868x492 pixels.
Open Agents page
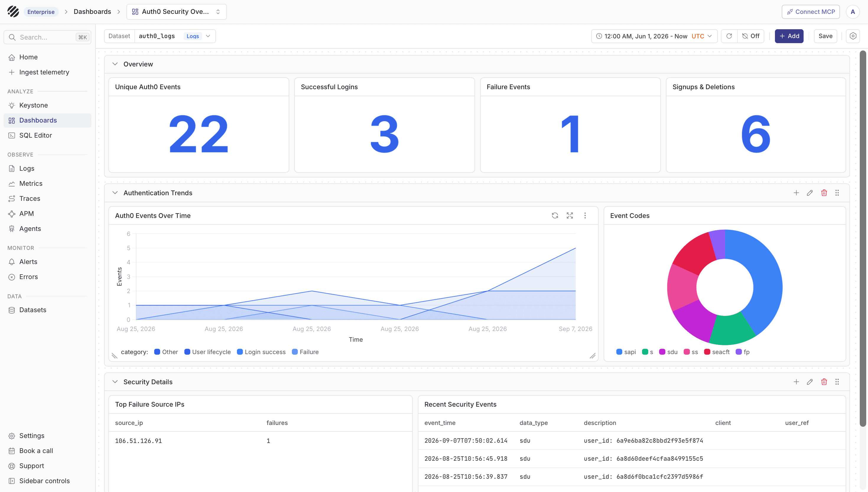(x=47, y=229)
